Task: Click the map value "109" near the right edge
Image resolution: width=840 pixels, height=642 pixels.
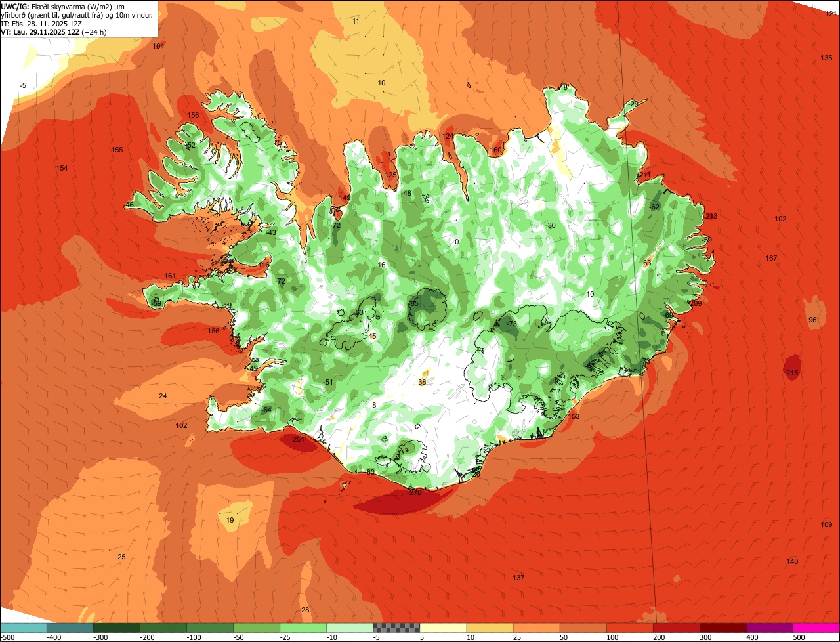Action: click(826, 524)
